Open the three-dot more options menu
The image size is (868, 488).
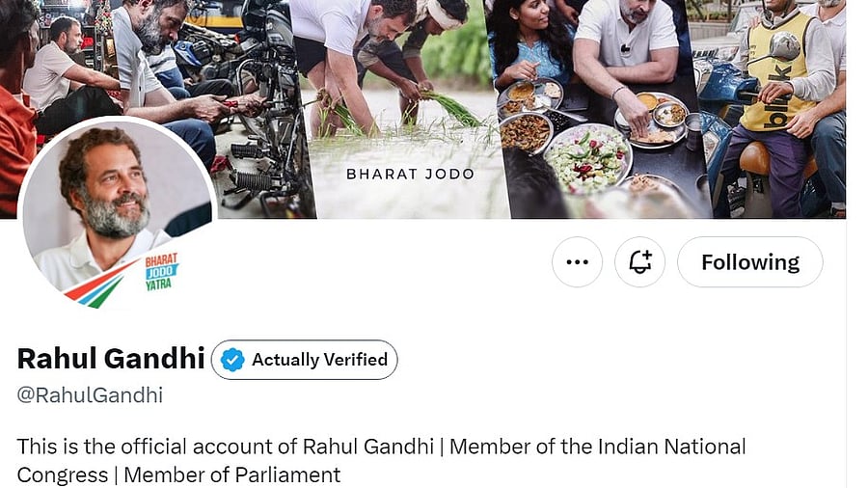pyautogui.click(x=577, y=262)
